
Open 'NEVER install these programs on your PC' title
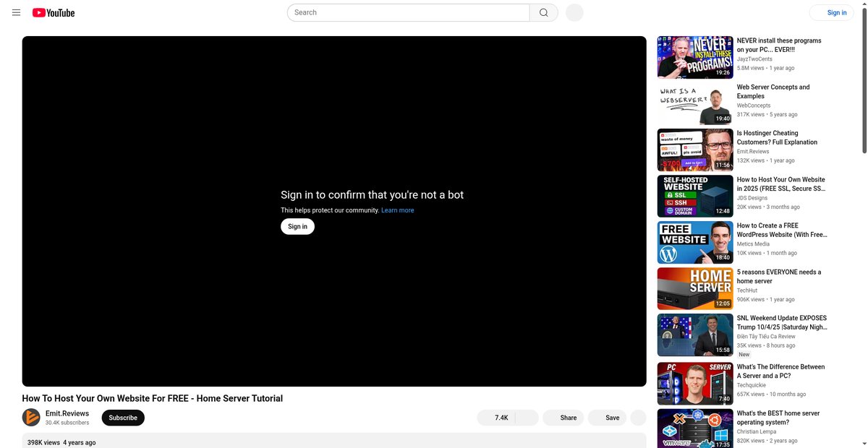click(779, 46)
